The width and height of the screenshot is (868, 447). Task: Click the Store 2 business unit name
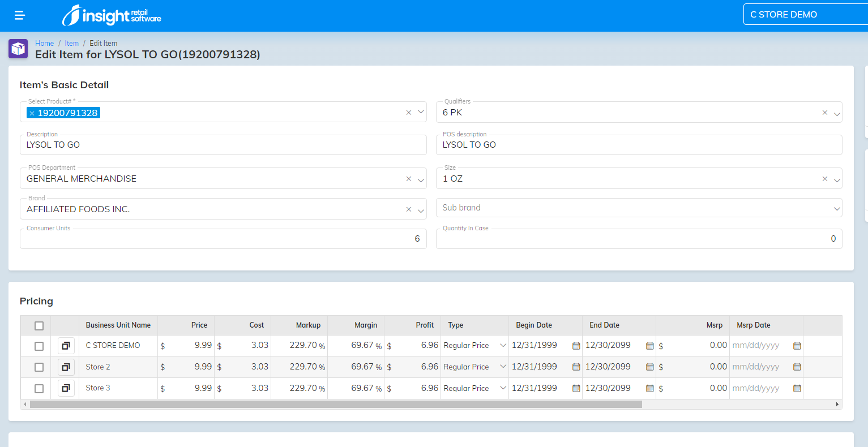[98, 367]
